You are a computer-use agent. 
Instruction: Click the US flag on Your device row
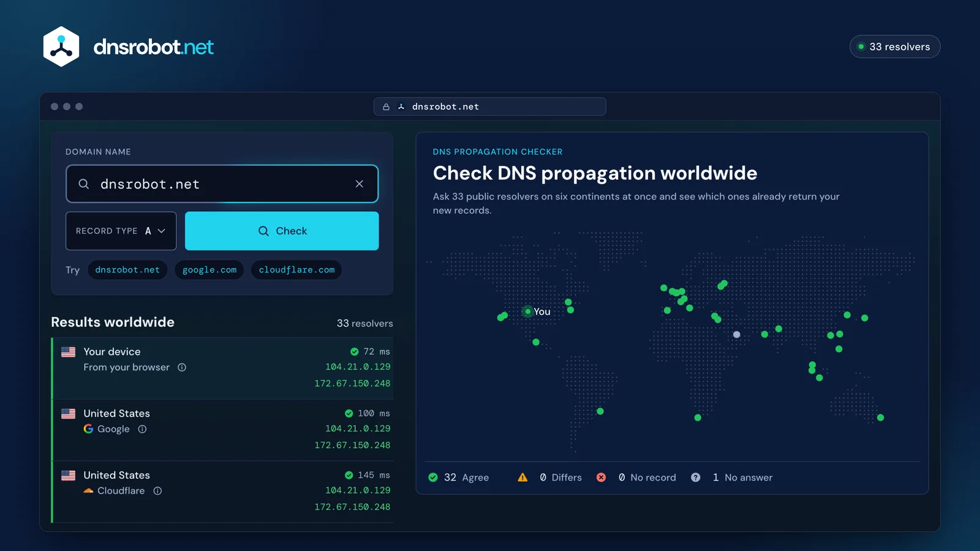pyautogui.click(x=69, y=352)
